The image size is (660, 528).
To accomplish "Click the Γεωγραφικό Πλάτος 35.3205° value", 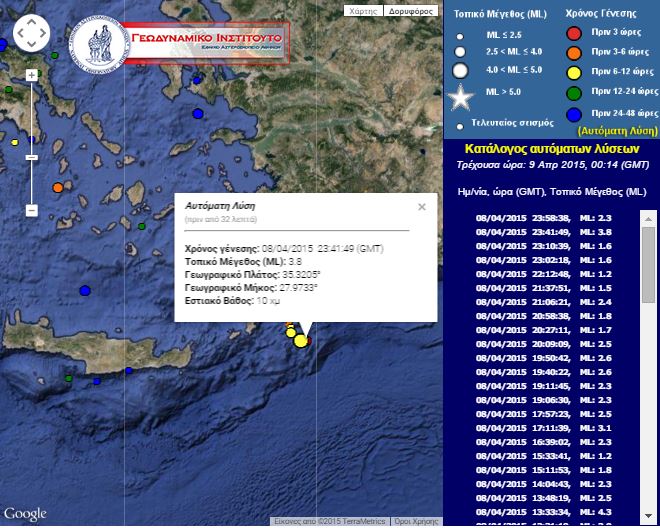I will point(301,275).
